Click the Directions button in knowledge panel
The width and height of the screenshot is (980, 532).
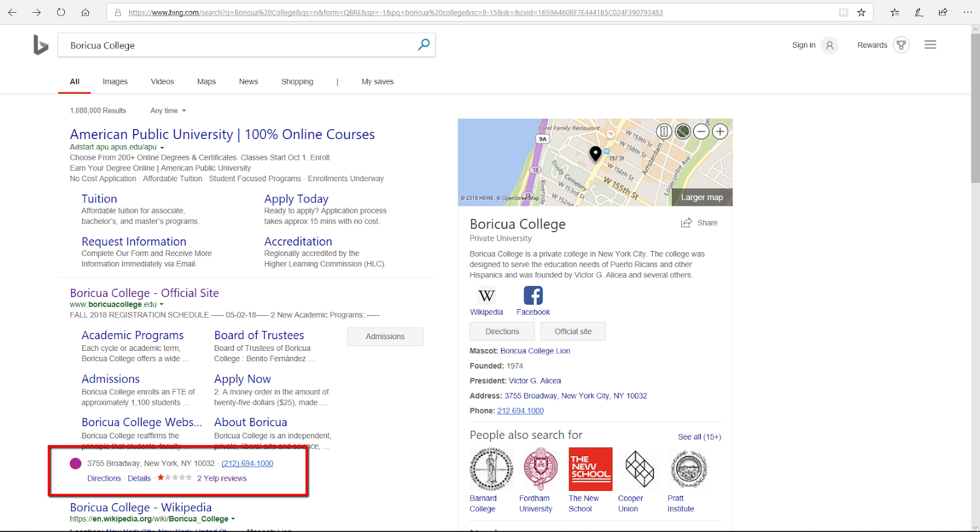[502, 331]
